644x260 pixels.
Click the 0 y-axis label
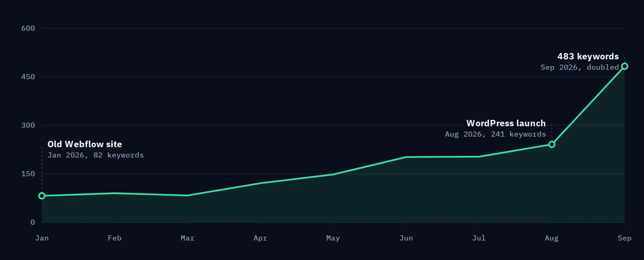(32, 222)
